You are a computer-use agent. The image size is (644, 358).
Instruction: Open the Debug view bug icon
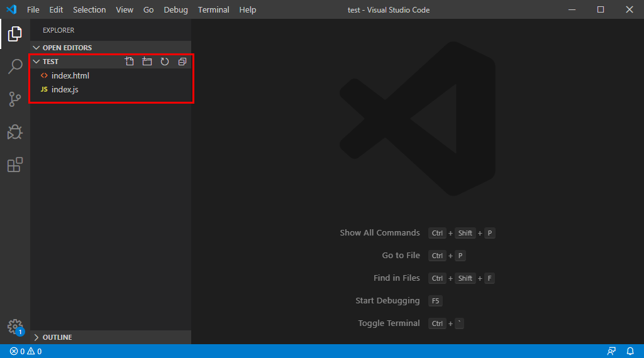pyautogui.click(x=15, y=132)
